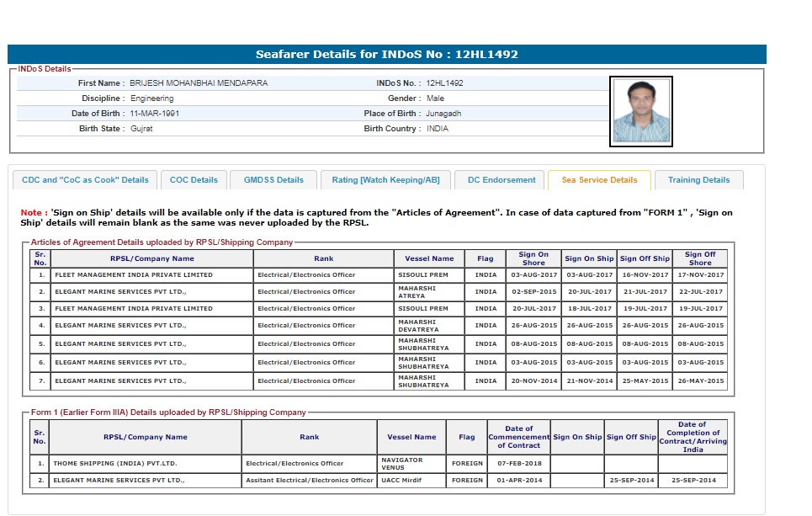Click the NAVIGATOR VENUS vessel cell

(x=402, y=463)
